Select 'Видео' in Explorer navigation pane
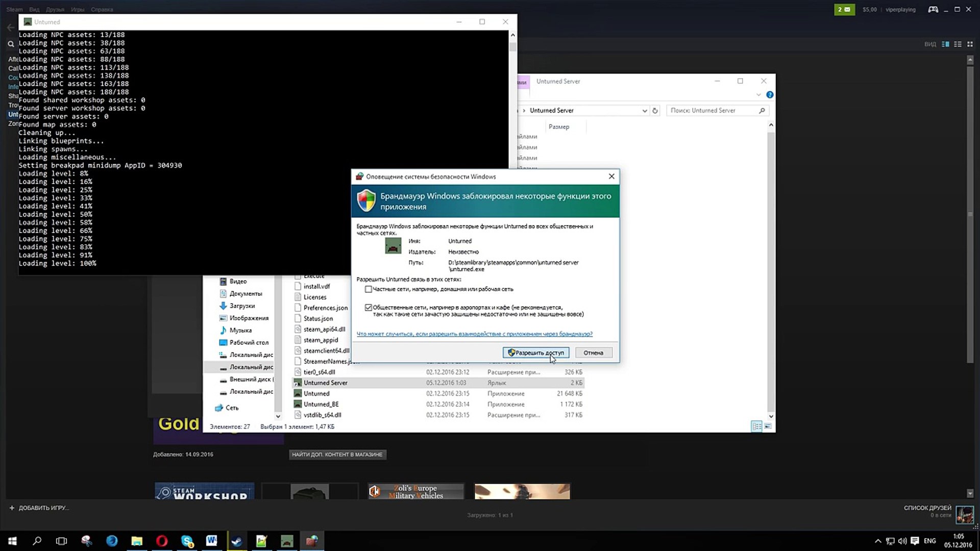 [238, 281]
